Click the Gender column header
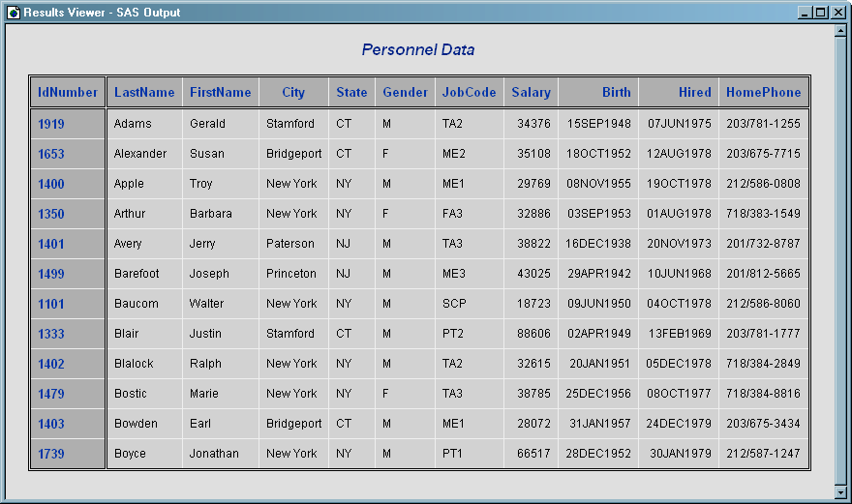 405,92
